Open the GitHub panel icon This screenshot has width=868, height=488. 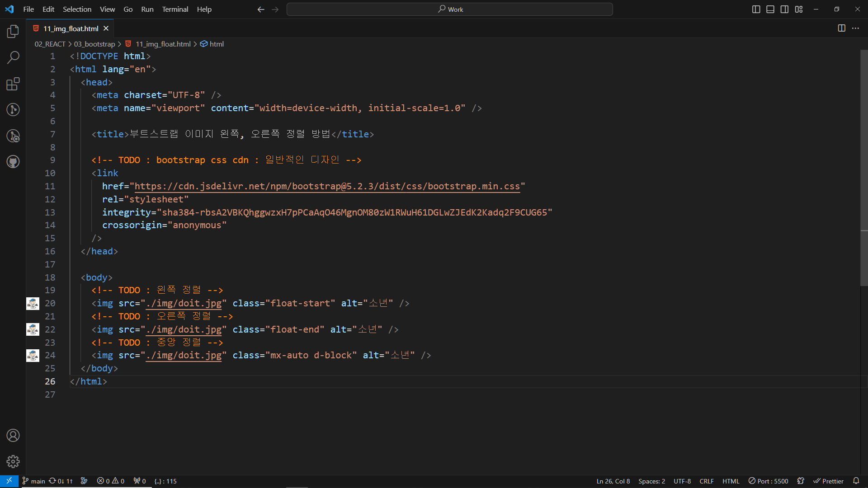(x=13, y=162)
